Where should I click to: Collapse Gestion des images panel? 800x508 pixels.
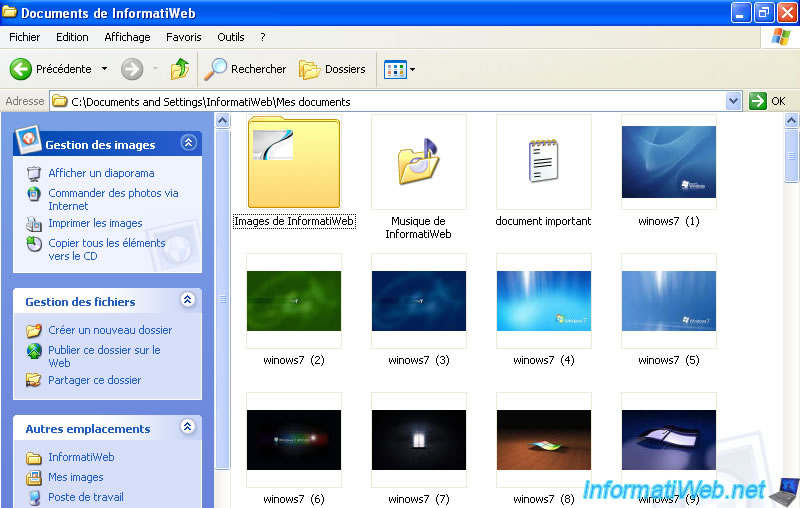(188, 143)
